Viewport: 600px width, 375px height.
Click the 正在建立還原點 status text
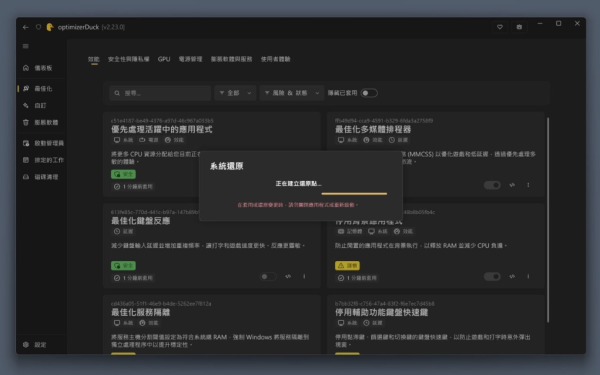tap(298, 184)
